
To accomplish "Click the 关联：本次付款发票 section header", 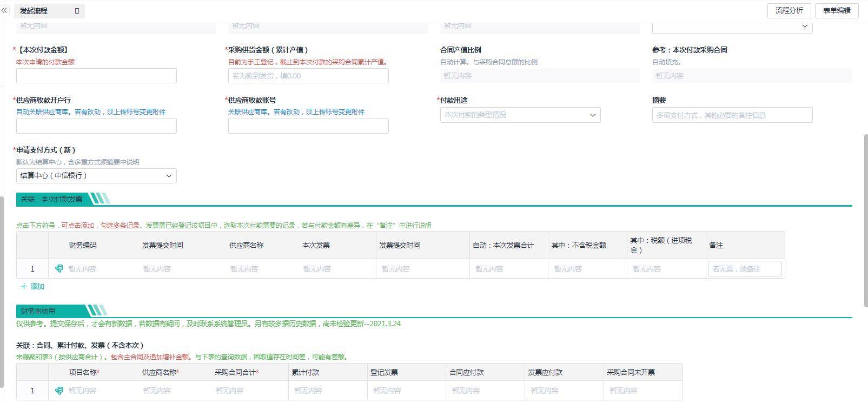I will coord(52,199).
